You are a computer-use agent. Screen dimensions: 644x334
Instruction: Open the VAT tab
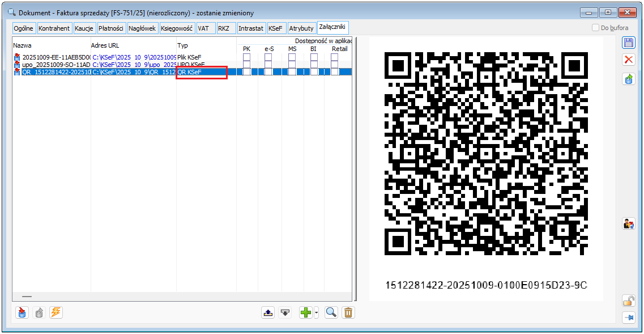click(x=206, y=28)
